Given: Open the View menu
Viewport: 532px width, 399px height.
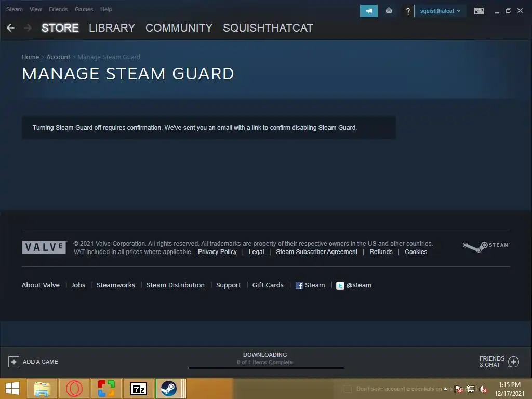Looking at the screenshot, I should click(36, 9).
